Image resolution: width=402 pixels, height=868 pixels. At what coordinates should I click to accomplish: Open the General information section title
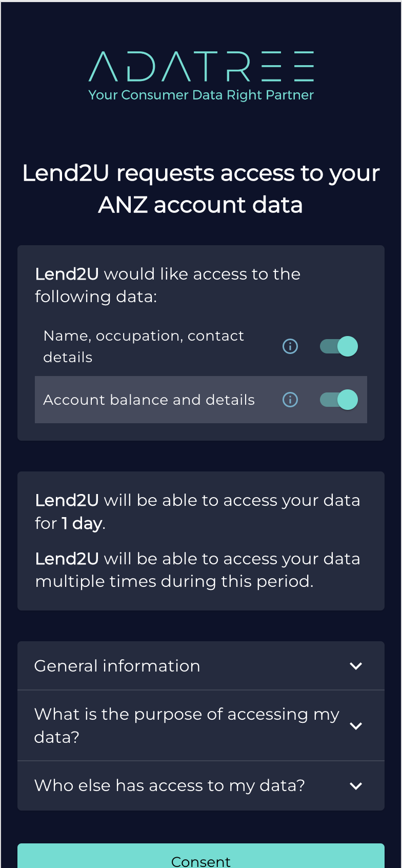click(117, 666)
